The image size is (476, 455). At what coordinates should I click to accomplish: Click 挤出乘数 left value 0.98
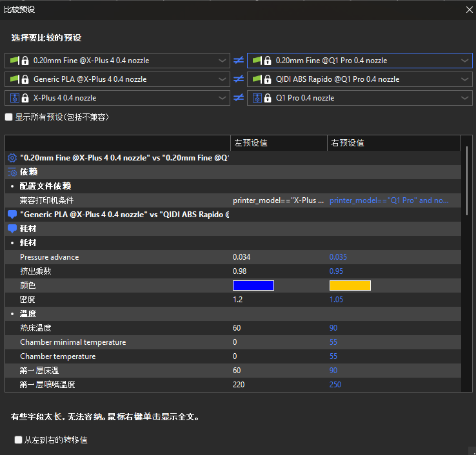[239, 271]
